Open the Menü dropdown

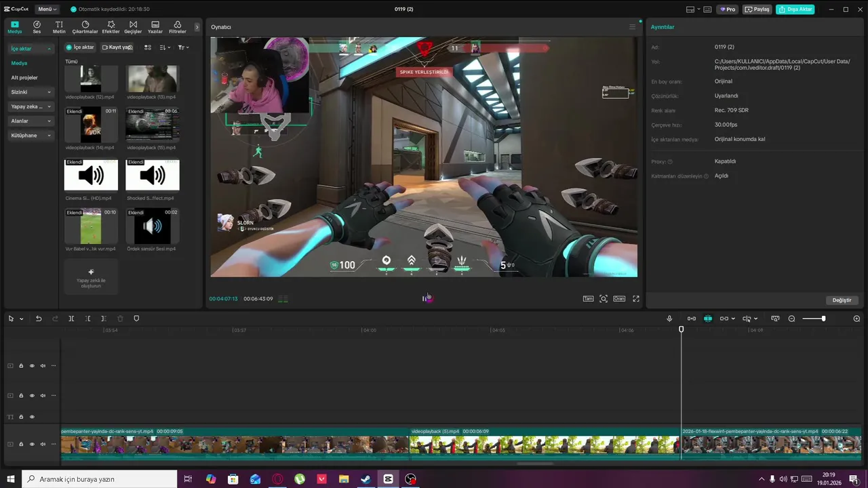[47, 9]
